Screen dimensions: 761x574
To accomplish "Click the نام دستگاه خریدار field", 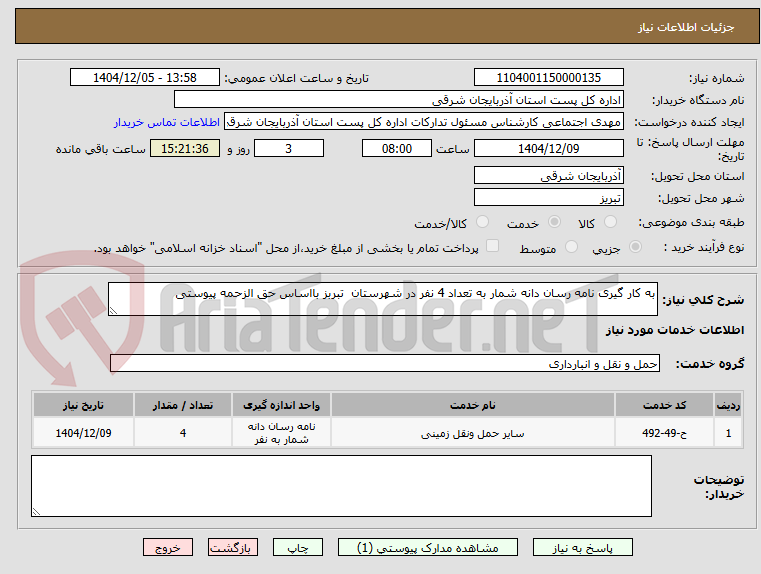I will [398, 99].
